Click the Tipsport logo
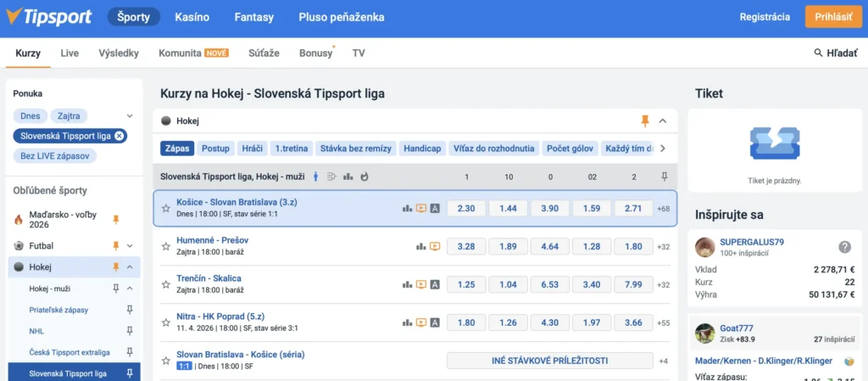The height and width of the screenshot is (381, 868). click(x=48, y=17)
